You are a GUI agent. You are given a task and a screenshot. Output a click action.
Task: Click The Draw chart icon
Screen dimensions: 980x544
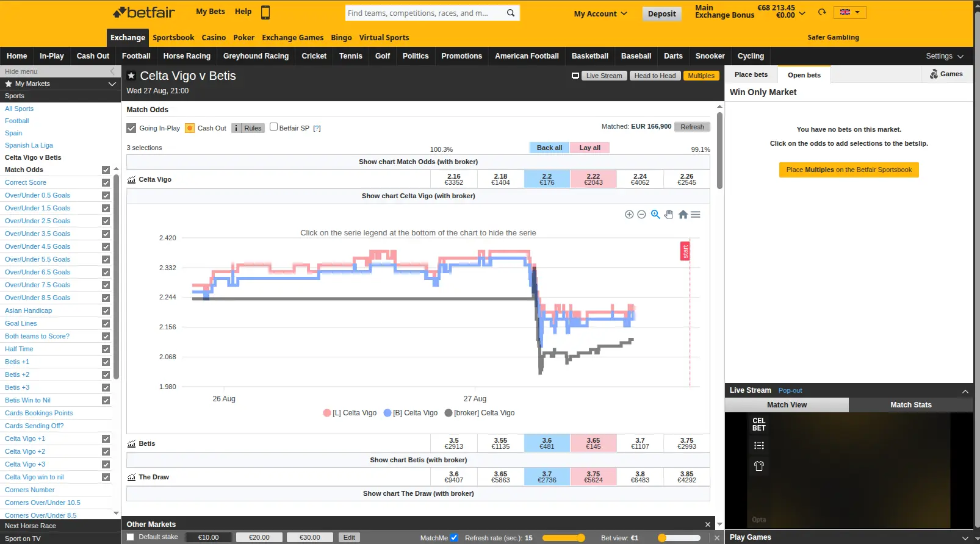coord(131,477)
